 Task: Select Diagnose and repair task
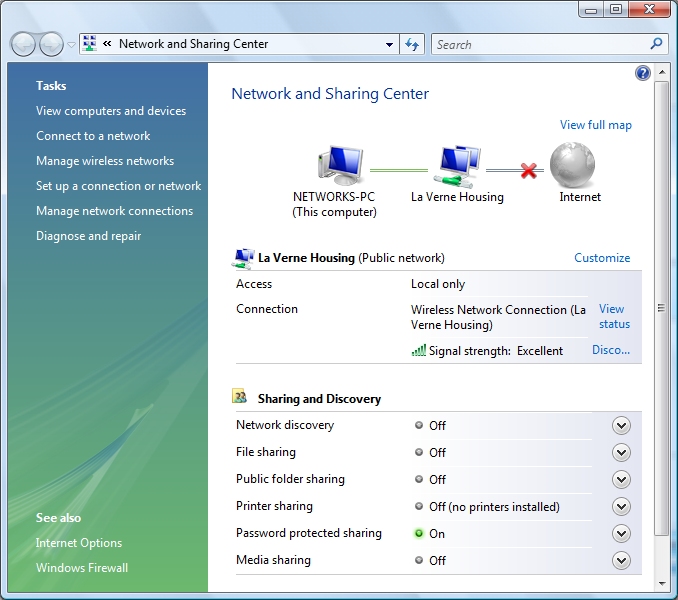pos(88,236)
